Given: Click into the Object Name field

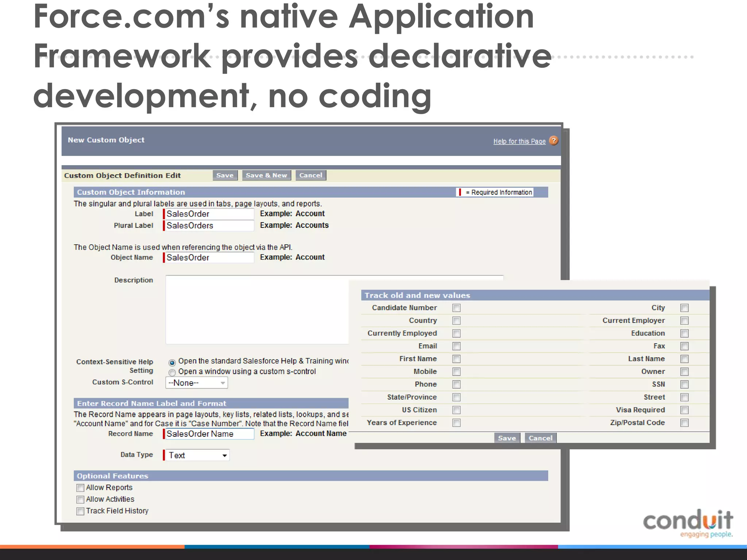Looking at the screenshot, I should 209,257.
